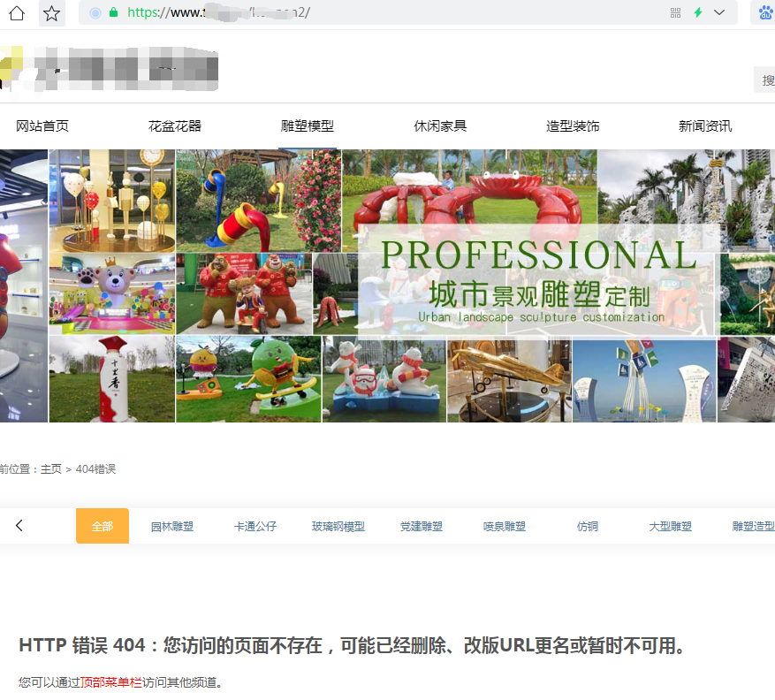Select the 喷泉雕塑 category tab

click(504, 527)
